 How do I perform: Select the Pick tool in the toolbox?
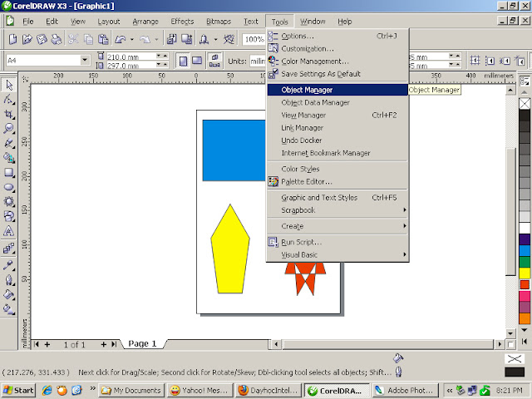point(8,85)
